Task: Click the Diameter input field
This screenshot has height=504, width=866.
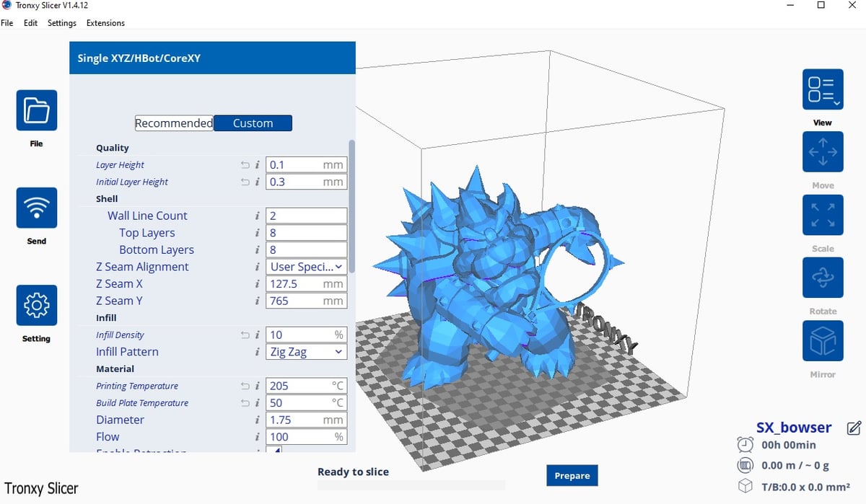Action: (307, 420)
